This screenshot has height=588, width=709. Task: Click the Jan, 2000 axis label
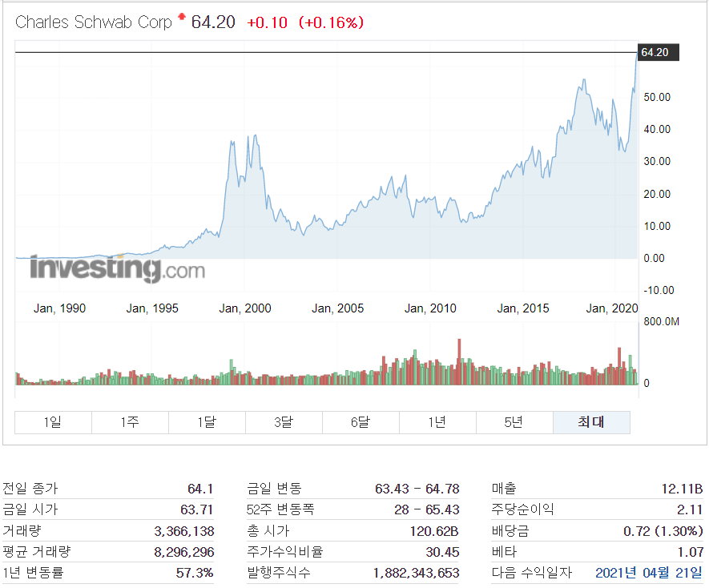pos(245,308)
